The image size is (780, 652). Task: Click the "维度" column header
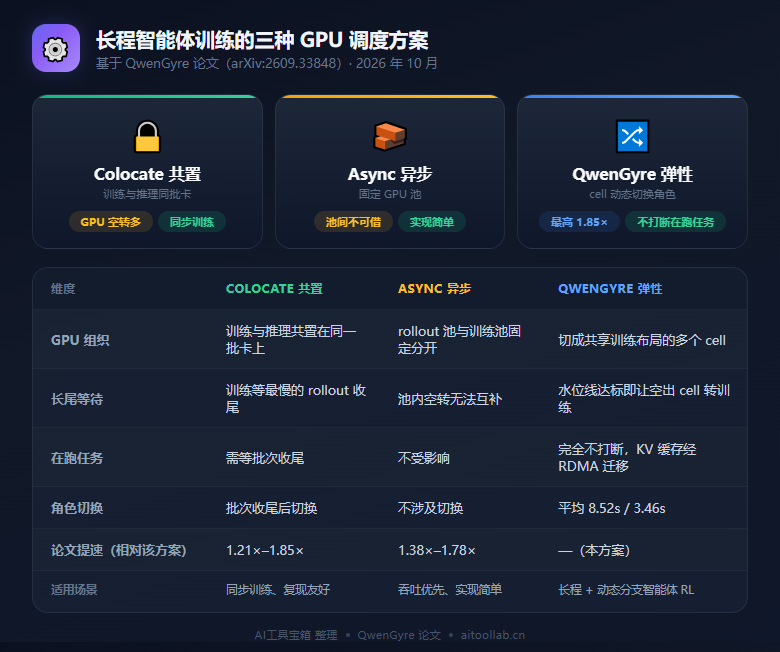click(x=63, y=288)
